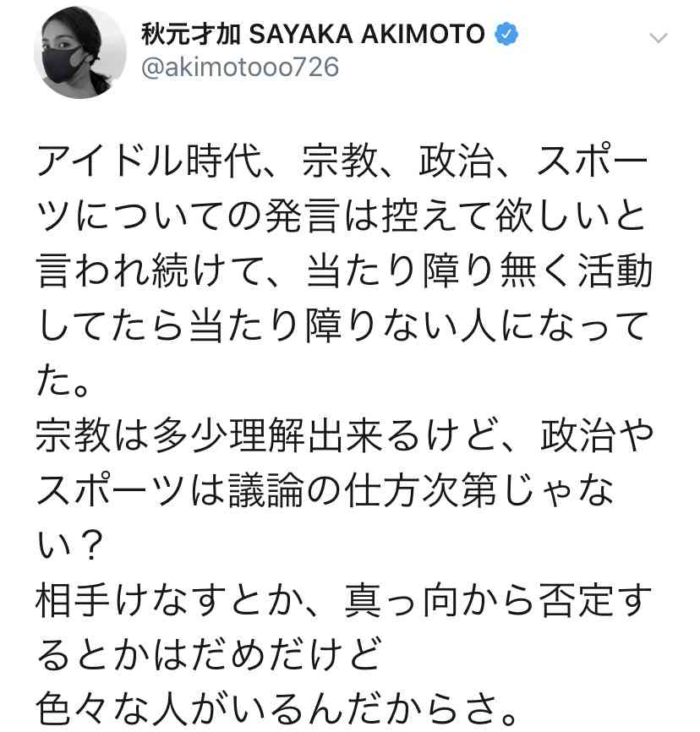
Task: Click the short line reading た。
Action: click(x=63, y=380)
